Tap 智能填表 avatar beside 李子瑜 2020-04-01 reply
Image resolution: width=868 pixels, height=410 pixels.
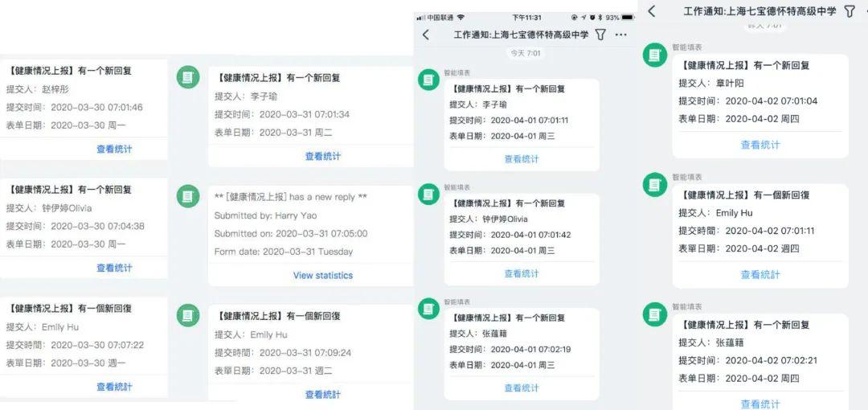click(x=428, y=80)
